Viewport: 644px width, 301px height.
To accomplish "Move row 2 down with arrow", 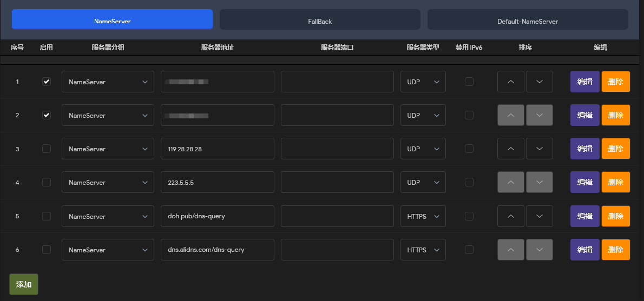I will [539, 115].
